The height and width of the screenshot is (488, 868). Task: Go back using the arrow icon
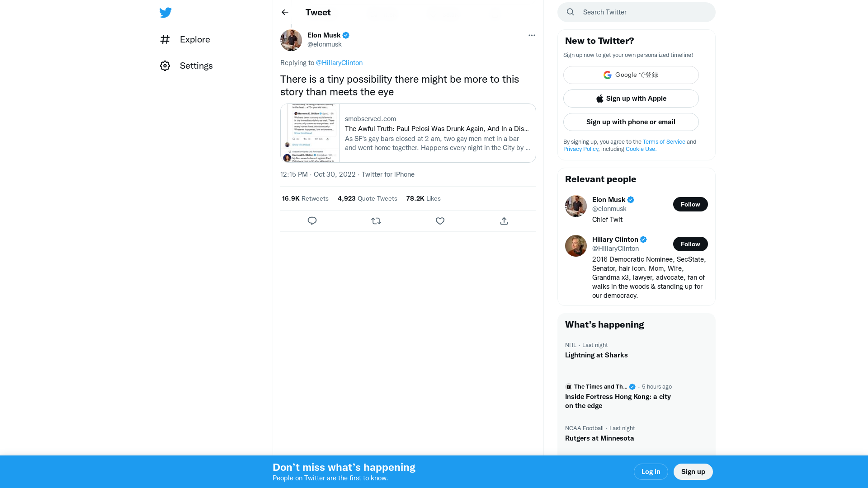click(285, 12)
